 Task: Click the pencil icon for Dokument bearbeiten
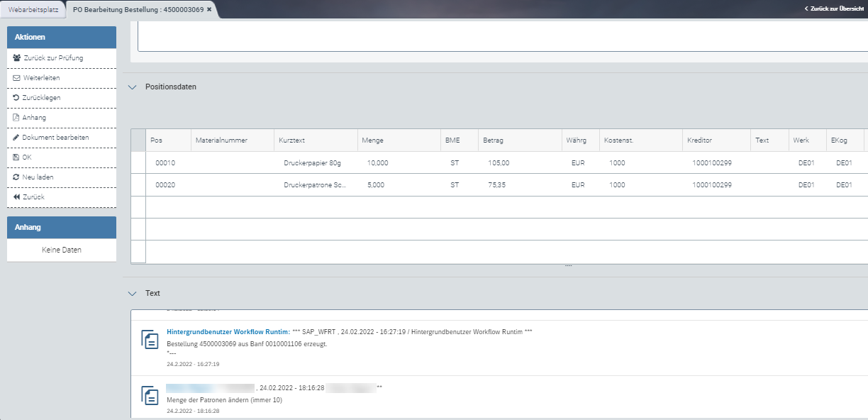16,137
